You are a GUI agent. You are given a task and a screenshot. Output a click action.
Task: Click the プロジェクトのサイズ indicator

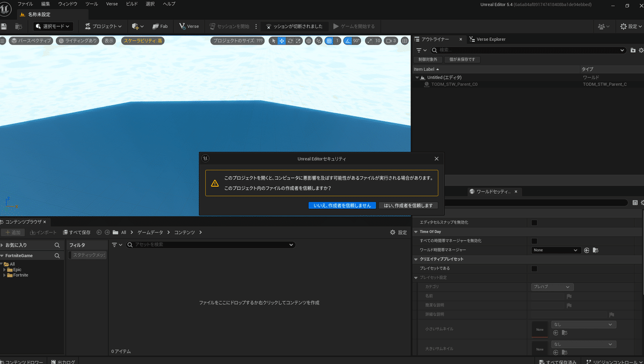(238, 41)
